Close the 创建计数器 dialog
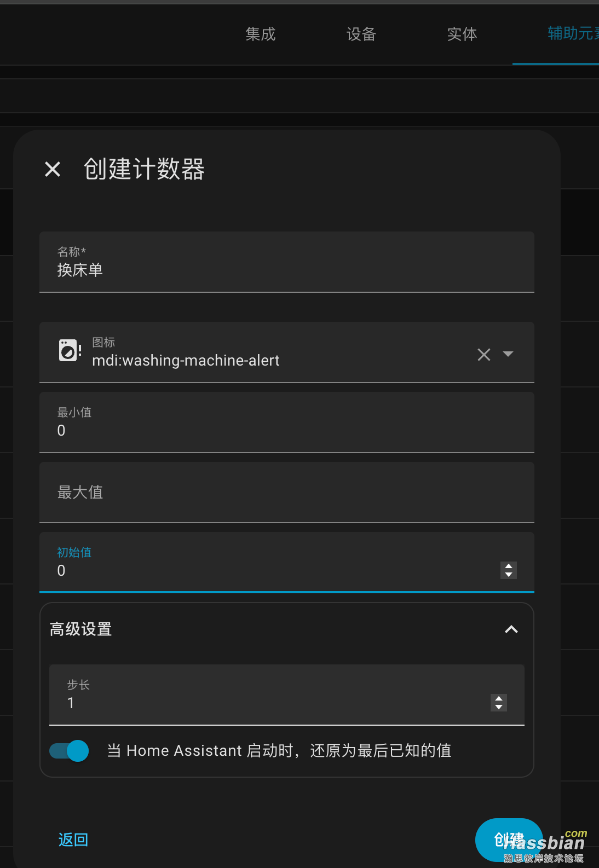This screenshot has height=868, width=599. tap(53, 169)
